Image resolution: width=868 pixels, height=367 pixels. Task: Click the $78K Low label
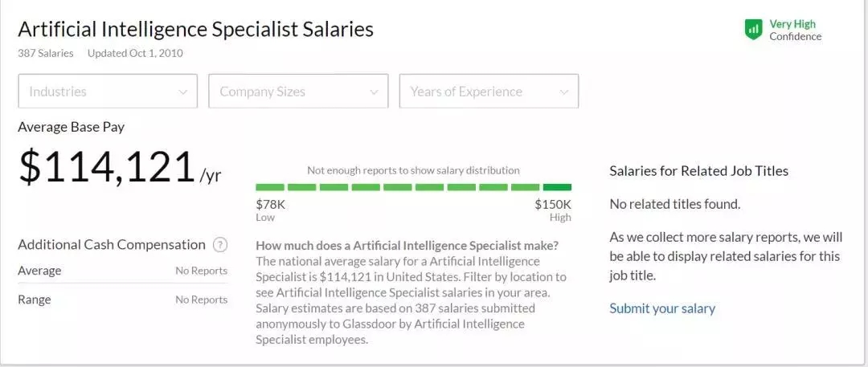point(270,210)
